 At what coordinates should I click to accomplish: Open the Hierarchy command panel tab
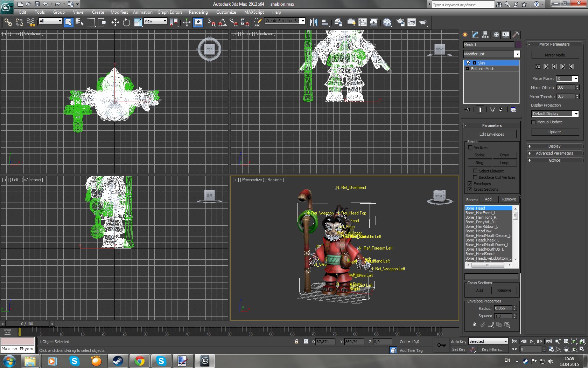point(485,35)
